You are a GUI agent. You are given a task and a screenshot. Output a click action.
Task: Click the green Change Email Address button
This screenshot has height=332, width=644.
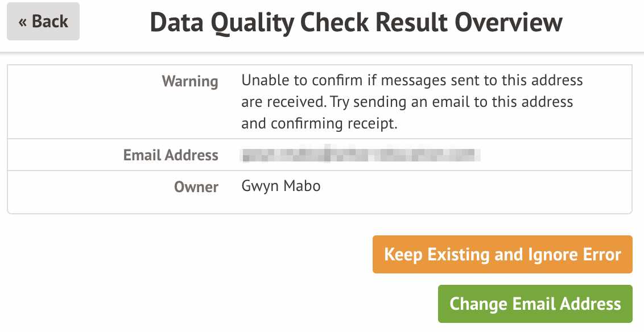pos(535,304)
